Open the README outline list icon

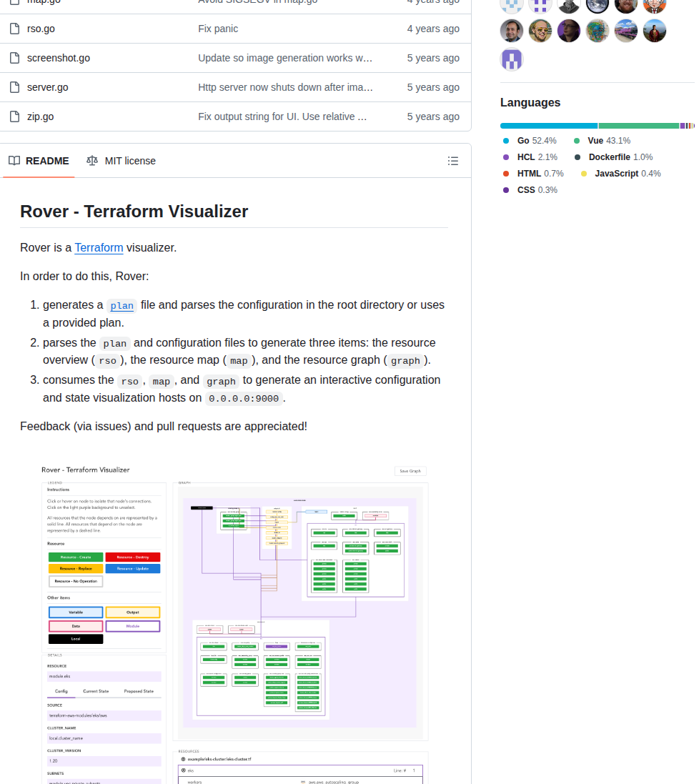453,161
